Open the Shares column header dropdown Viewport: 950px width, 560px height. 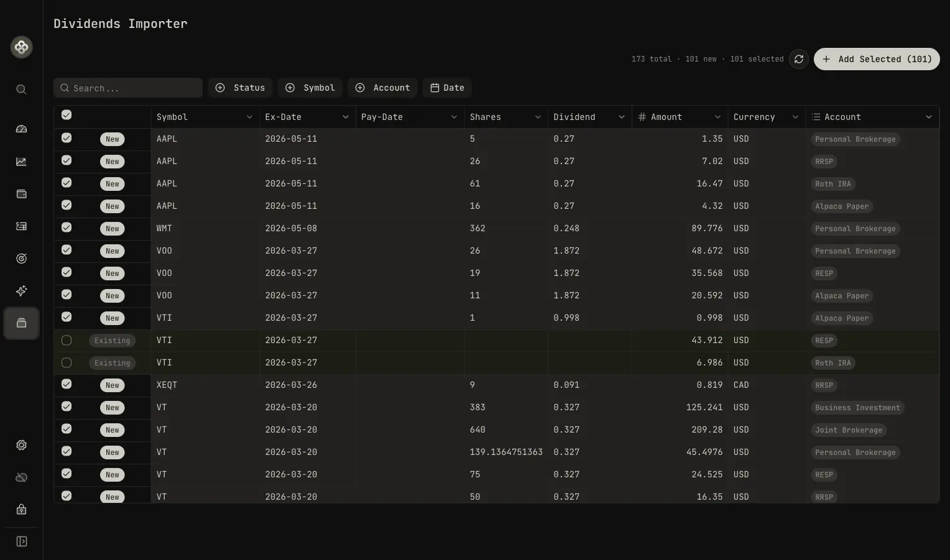538,117
